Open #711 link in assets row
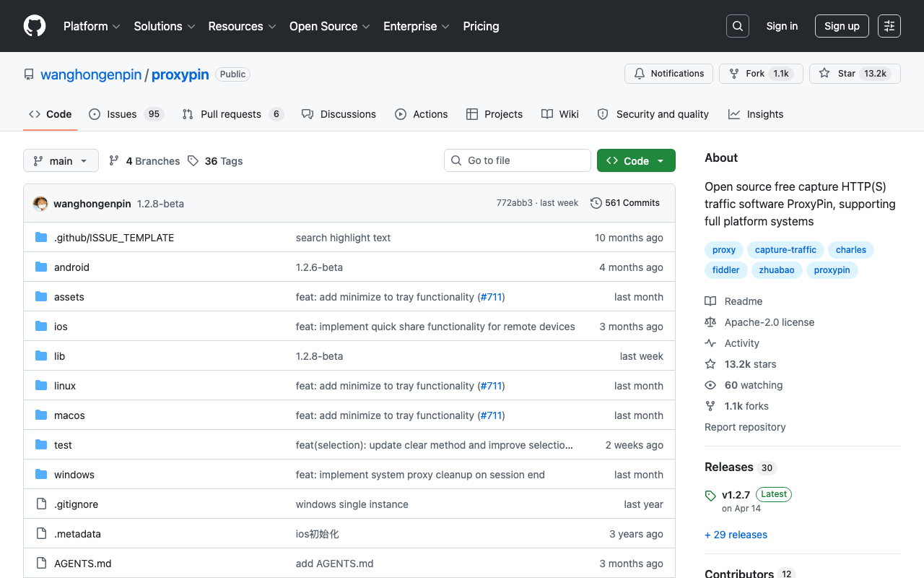Screen dimensions: 924x578 pos(491,297)
